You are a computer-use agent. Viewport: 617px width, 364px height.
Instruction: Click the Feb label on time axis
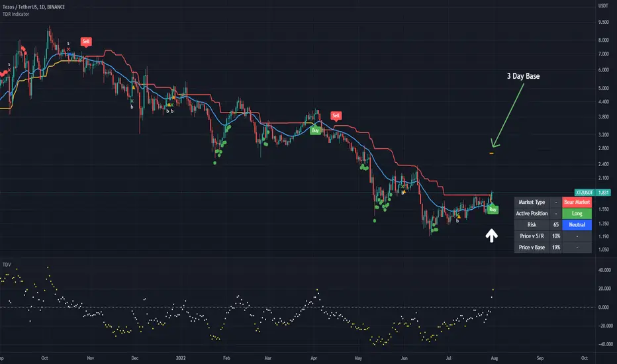tap(226, 358)
